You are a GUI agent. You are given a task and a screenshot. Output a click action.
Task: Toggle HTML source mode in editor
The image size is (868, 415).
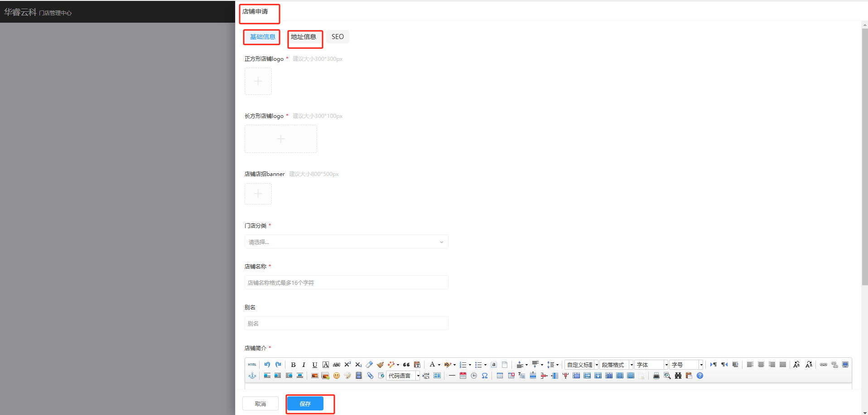(x=252, y=365)
